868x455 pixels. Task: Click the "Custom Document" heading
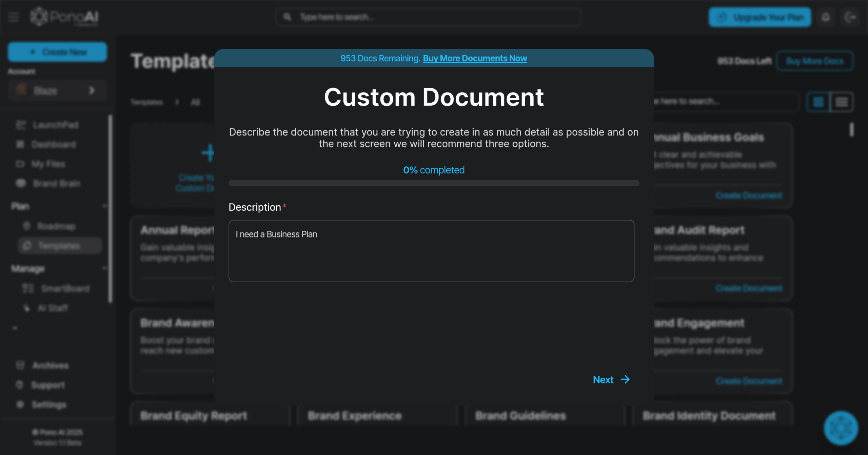(434, 97)
